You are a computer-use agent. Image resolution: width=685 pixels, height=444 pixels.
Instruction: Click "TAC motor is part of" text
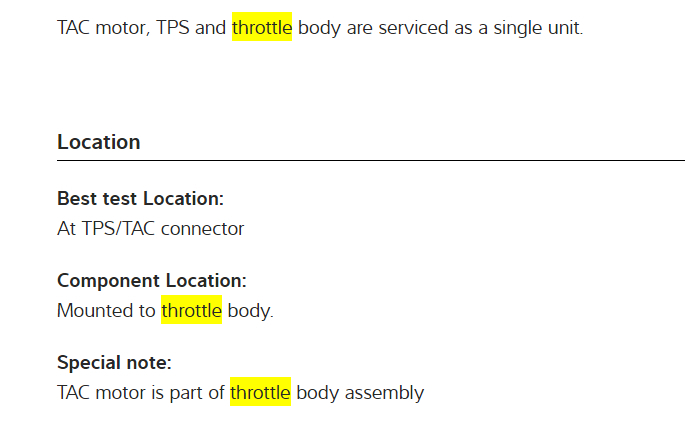(x=141, y=393)
